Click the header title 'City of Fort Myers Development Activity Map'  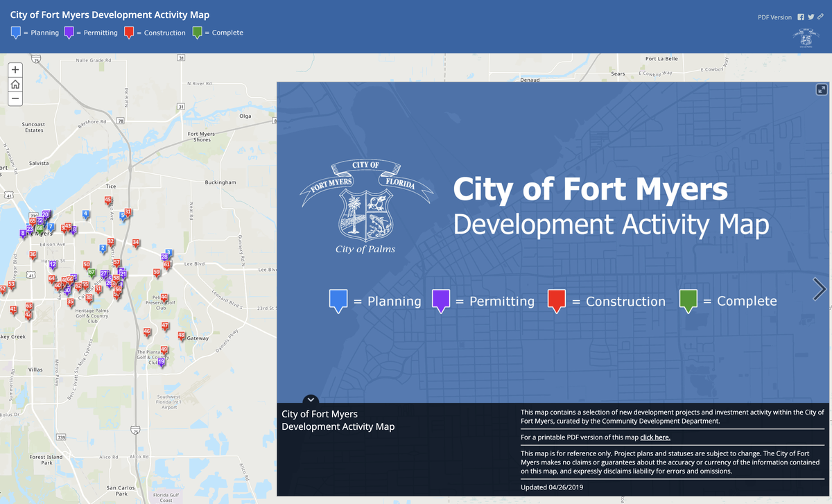(110, 15)
